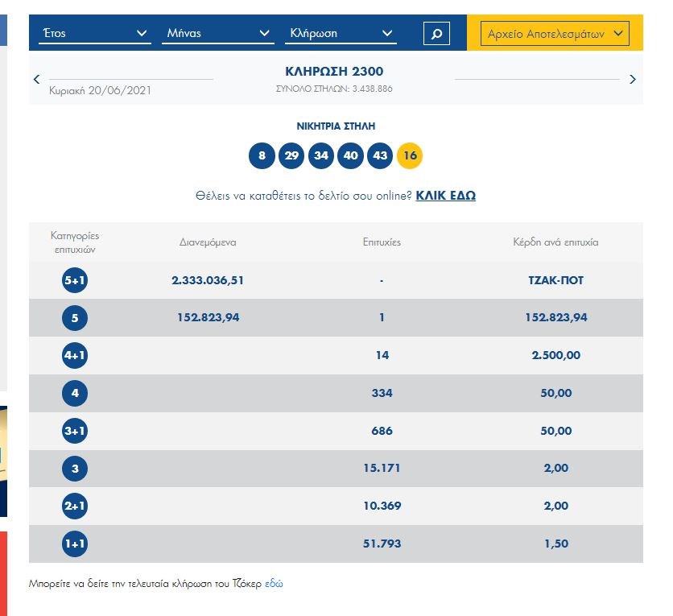This screenshot has height=616, width=673.
Task: Open the Έτος year dropdown
Action: (95, 34)
